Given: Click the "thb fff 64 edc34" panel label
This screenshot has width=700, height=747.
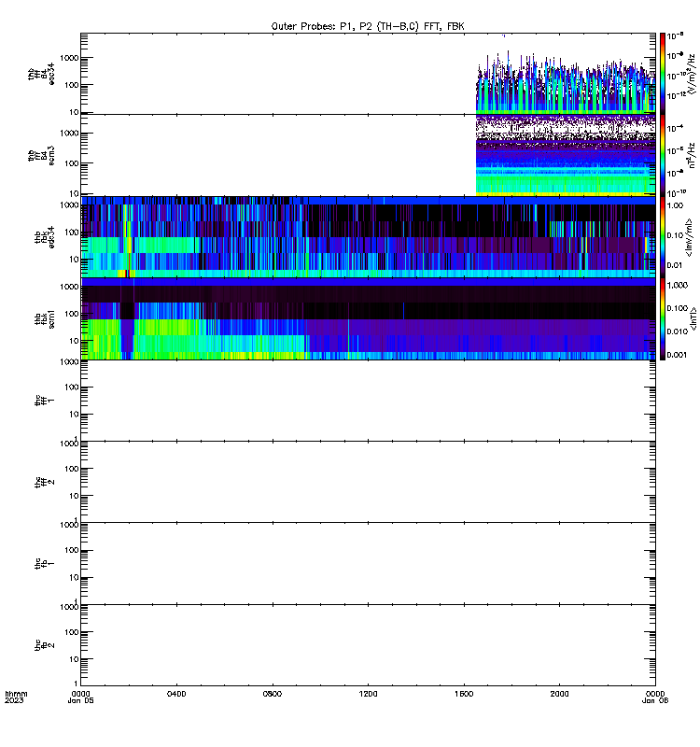Looking at the screenshot, I should 41,74.
